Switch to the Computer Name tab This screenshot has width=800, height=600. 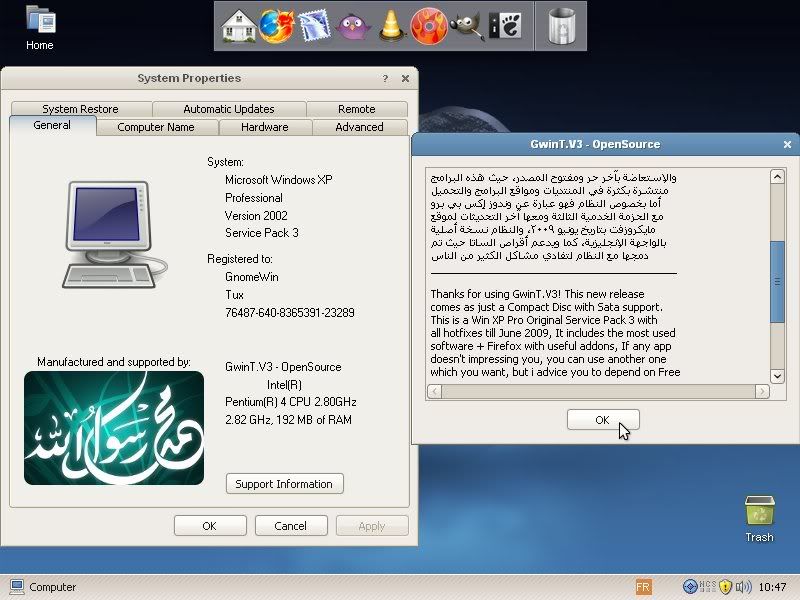point(156,127)
